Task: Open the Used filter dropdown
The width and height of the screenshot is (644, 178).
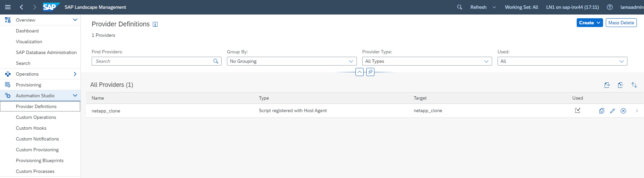Action: [562, 61]
